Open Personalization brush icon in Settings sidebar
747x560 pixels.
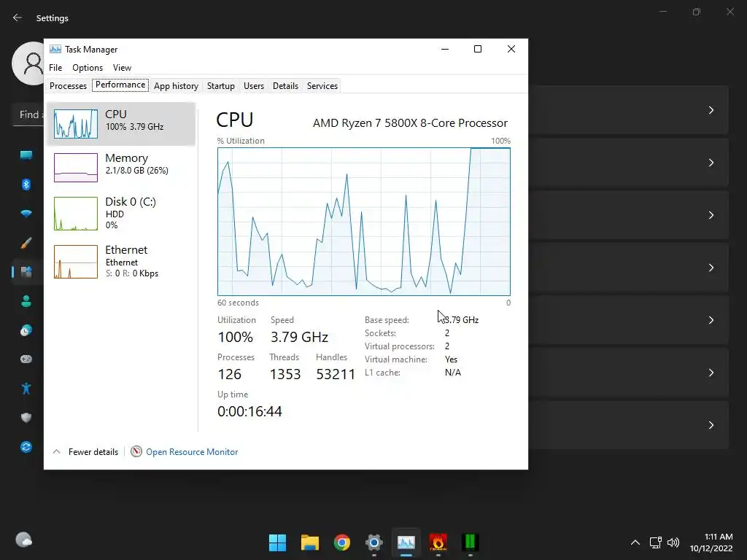tap(26, 243)
